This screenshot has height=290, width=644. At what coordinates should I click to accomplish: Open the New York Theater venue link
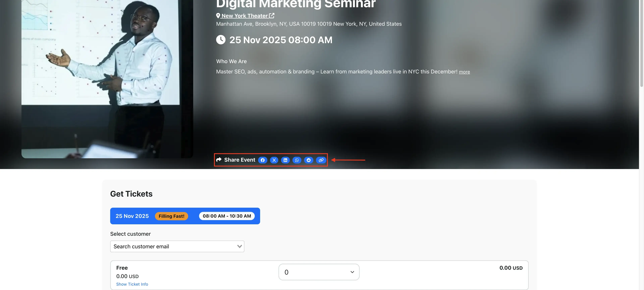pyautogui.click(x=244, y=16)
